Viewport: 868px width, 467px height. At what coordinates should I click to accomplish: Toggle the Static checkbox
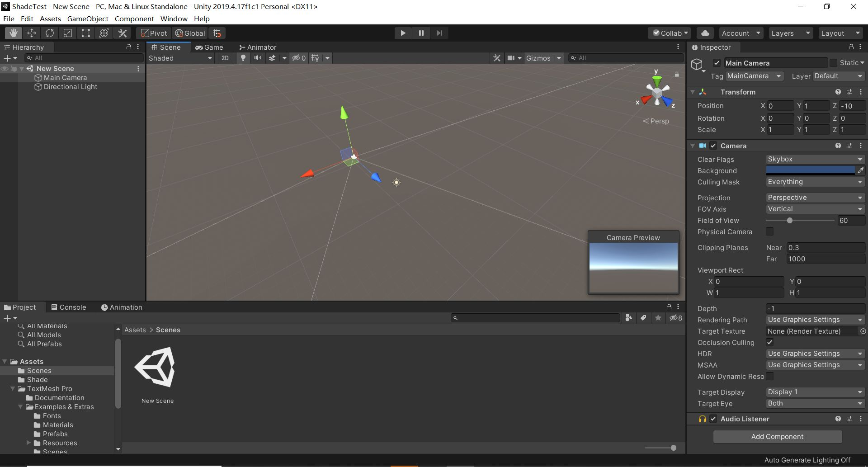833,63
